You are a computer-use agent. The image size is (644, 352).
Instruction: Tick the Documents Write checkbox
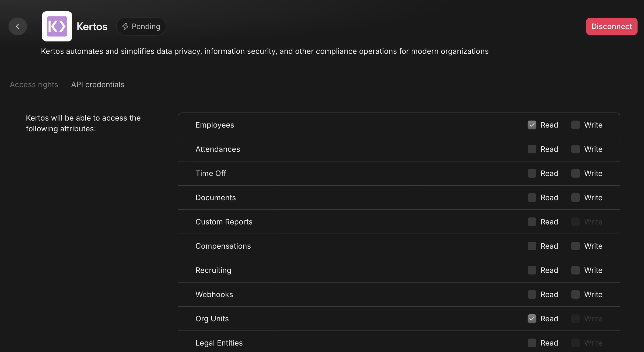click(576, 198)
